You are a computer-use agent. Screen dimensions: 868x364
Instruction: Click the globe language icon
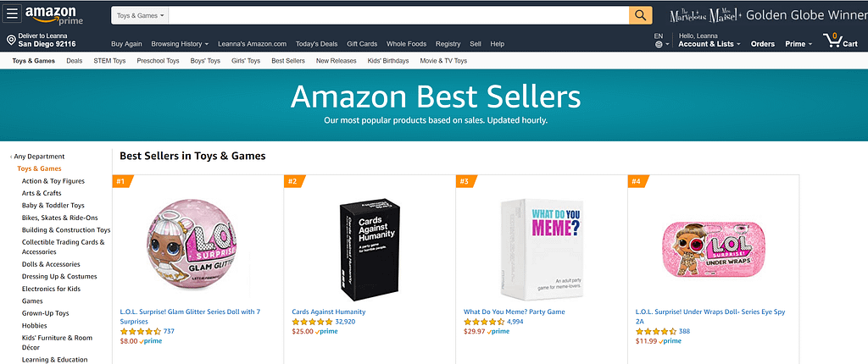pos(659,44)
